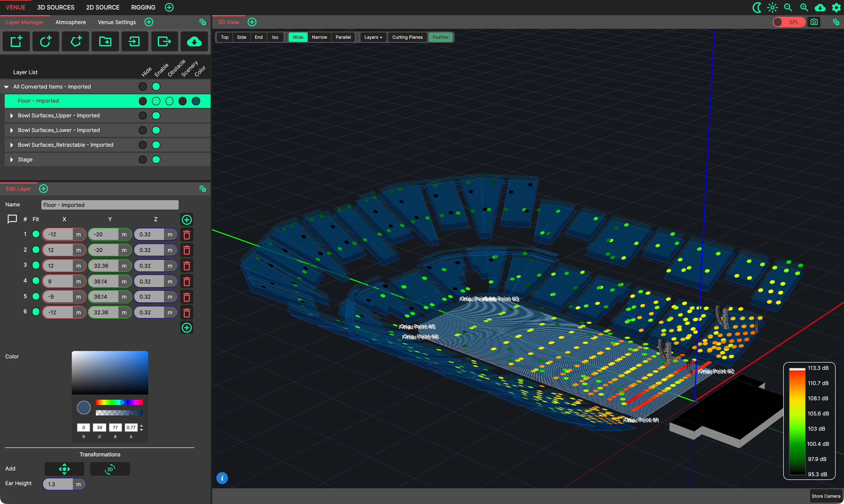Toggle Enable for Bowl Surfaces_Upper layer
Screen dimensions: 844x504
click(x=156, y=116)
